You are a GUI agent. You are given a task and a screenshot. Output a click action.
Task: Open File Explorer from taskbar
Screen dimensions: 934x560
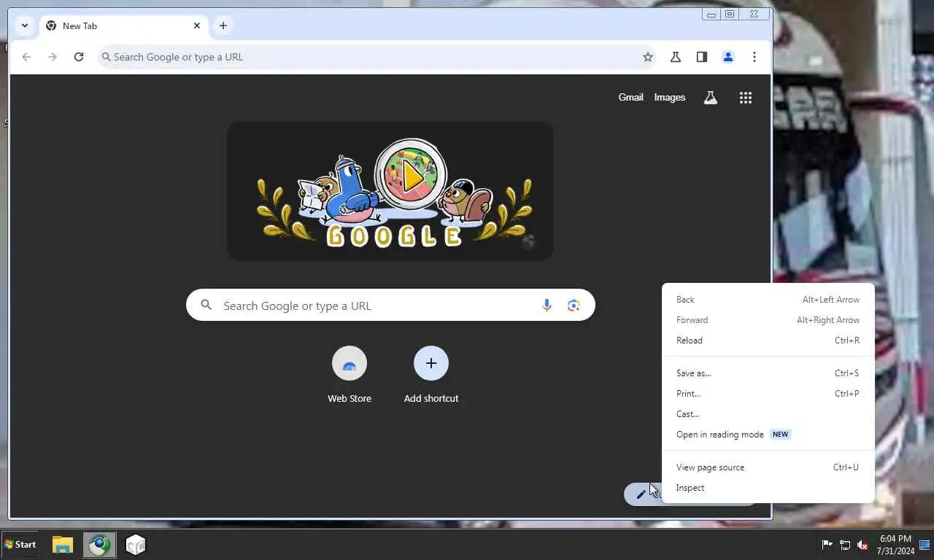[x=63, y=545]
